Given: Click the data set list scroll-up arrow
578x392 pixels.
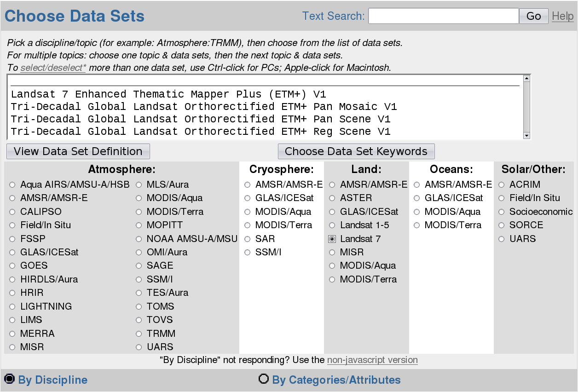Looking at the screenshot, I should coord(527,78).
